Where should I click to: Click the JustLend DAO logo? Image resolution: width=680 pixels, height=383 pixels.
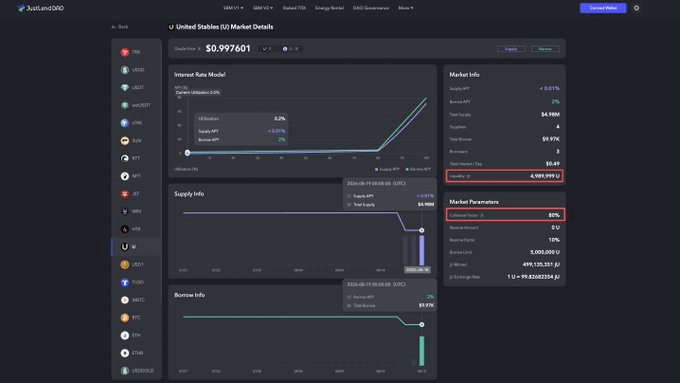(x=40, y=8)
